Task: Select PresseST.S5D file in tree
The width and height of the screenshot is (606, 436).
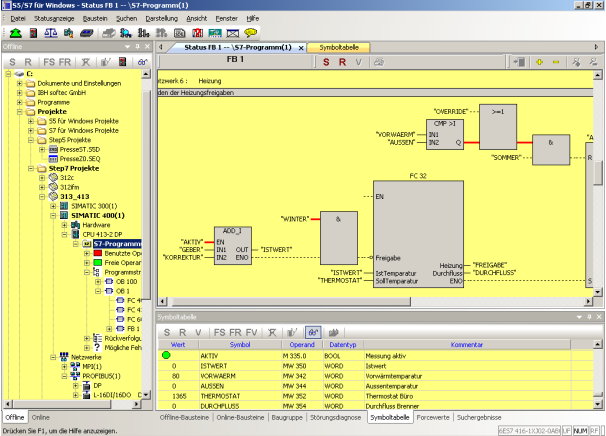Action: [x=80, y=149]
